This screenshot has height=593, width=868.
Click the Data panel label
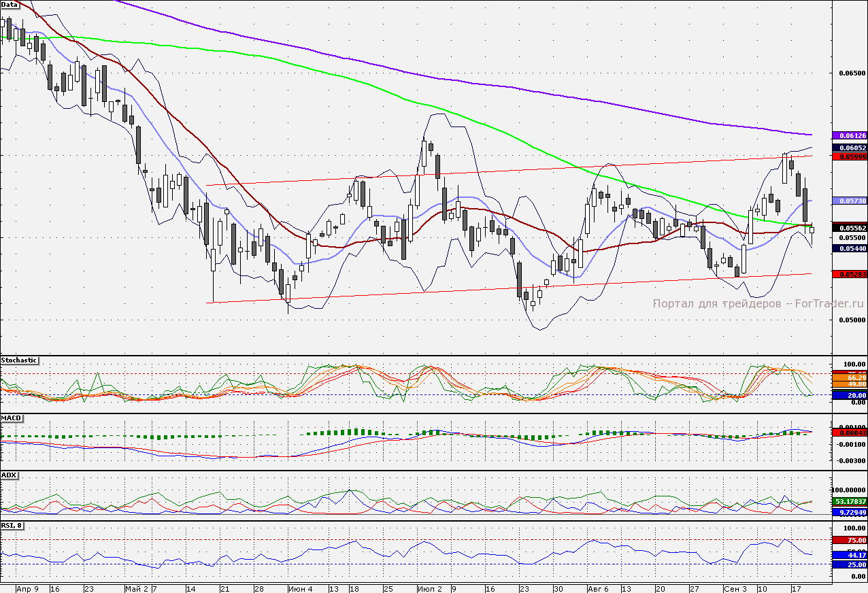point(10,4)
